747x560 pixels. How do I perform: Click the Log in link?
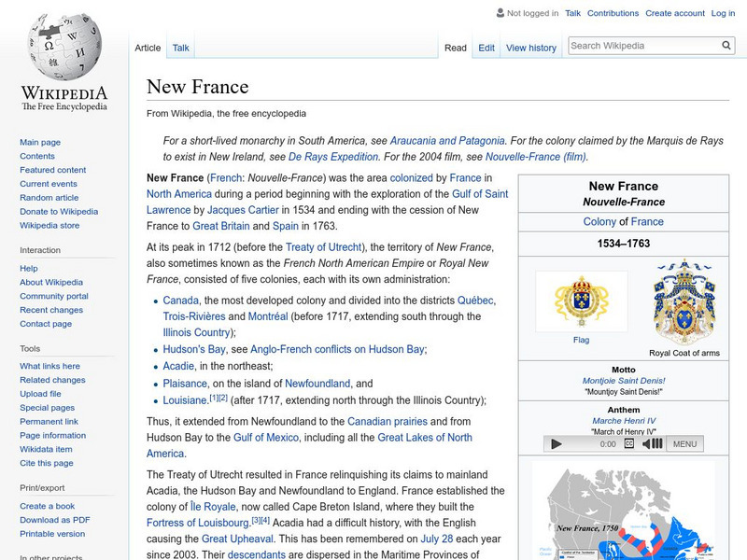pyautogui.click(x=723, y=13)
